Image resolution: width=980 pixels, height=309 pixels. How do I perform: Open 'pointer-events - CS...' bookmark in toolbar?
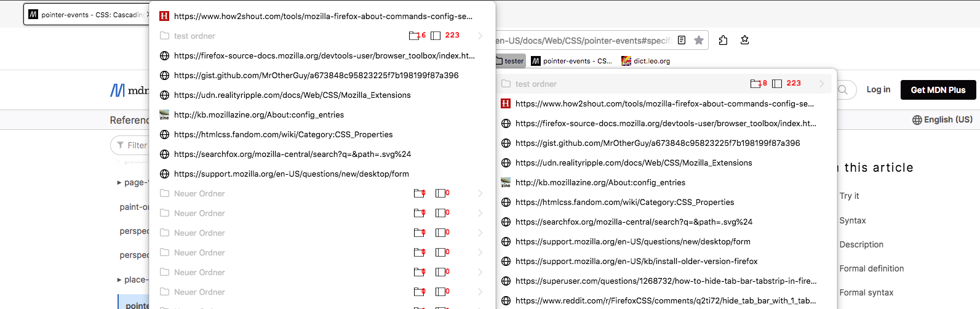pyautogui.click(x=572, y=61)
